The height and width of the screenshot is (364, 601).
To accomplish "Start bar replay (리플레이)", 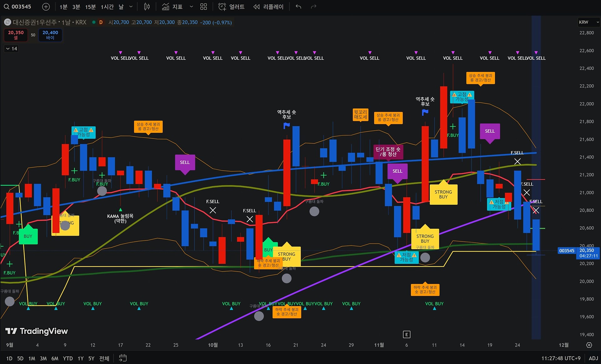I will point(268,7).
